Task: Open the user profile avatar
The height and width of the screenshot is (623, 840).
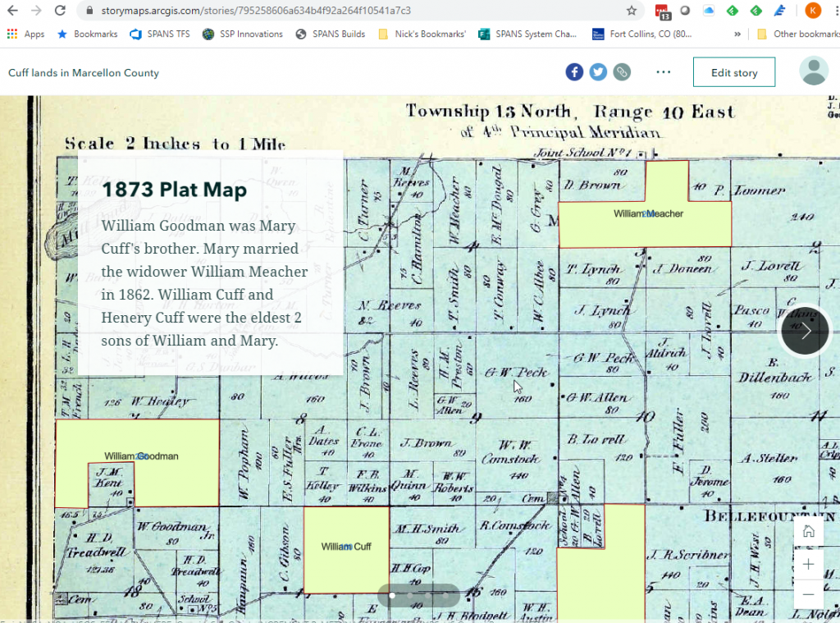Action: (x=814, y=71)
